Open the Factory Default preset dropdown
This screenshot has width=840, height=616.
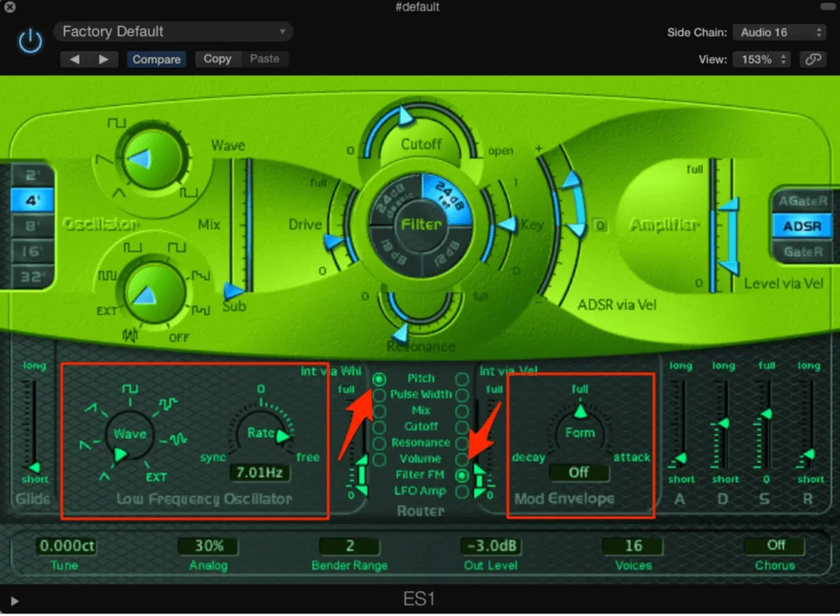pyautogui.click(x=173, y=32)
